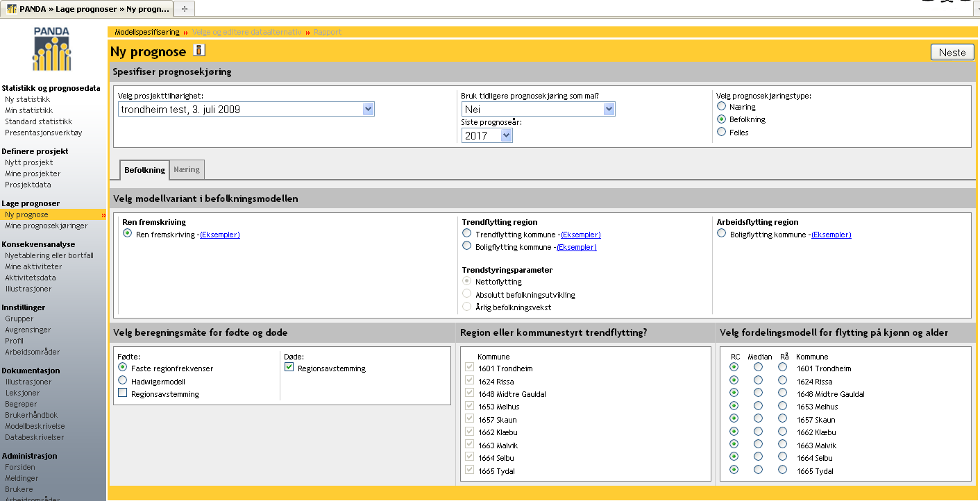
Task: Select Boligflytting kommune under Trendflytting region
Action: (466, 246)
